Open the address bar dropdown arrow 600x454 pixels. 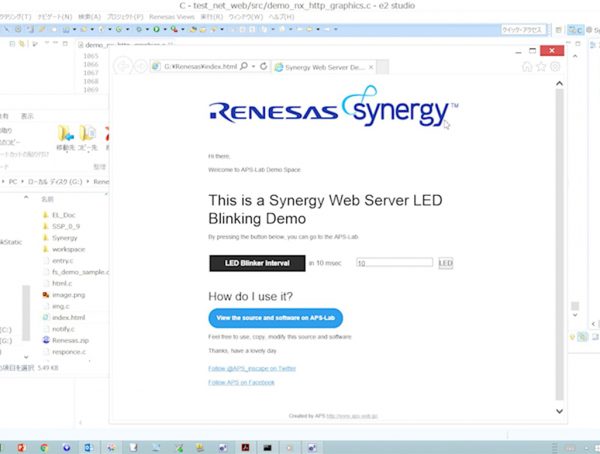(253, 66)
